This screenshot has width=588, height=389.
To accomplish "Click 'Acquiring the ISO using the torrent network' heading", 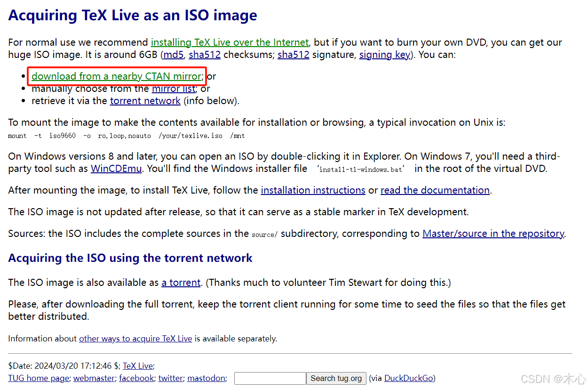I will (130, 258).
